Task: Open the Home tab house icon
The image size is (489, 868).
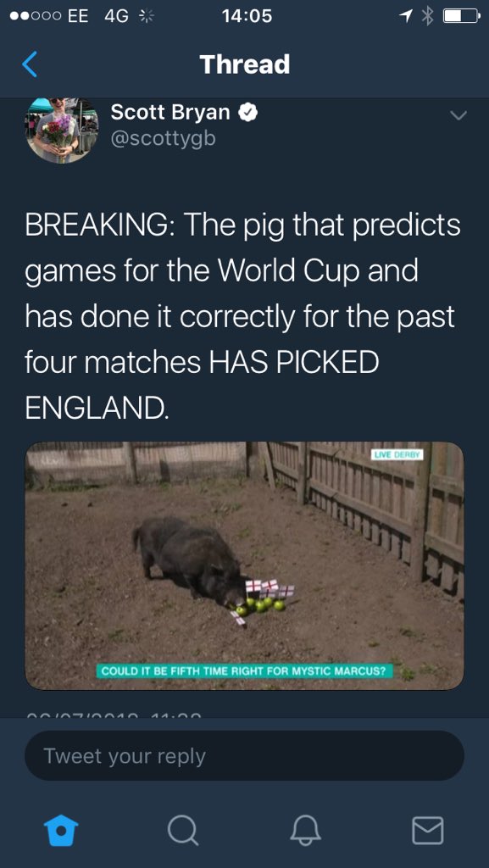Action: [x=61, y=831]
